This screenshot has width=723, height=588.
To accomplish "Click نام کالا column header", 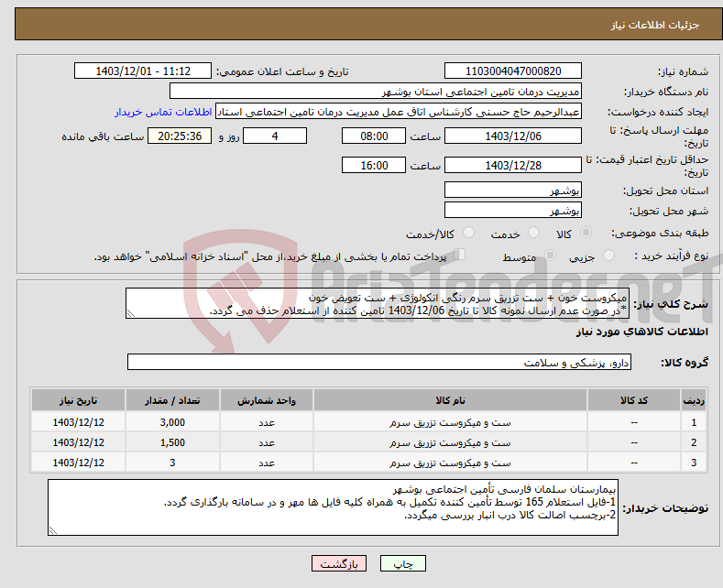I will 450,400.
